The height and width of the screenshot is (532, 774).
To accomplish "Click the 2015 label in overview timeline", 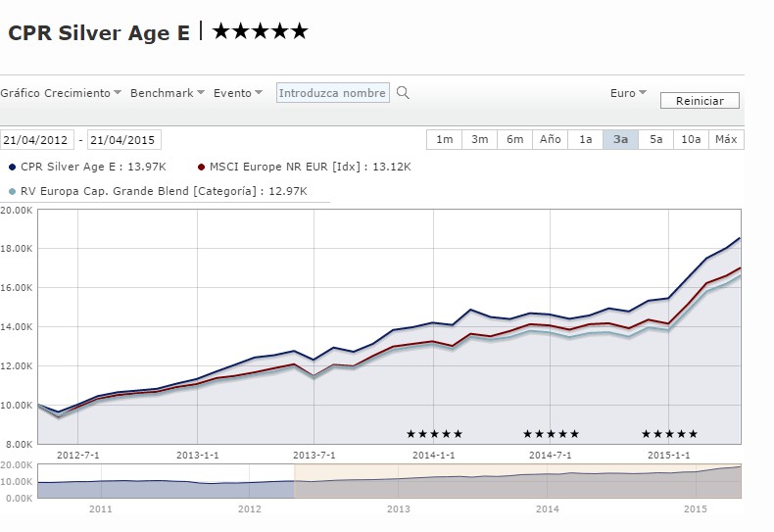I will point(696,508).
